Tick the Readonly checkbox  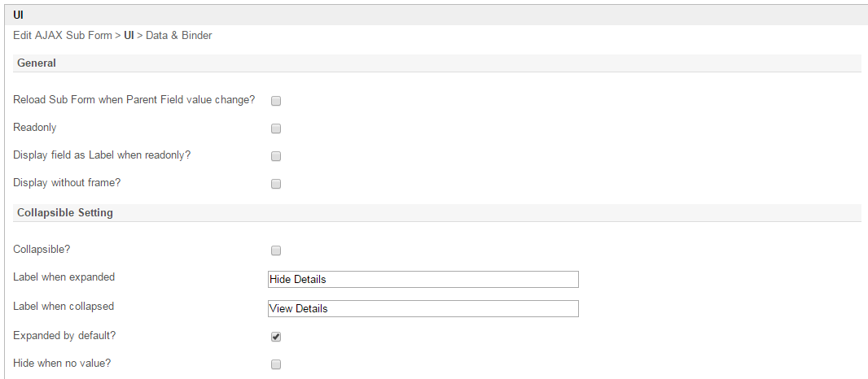[x=276, y=129]
